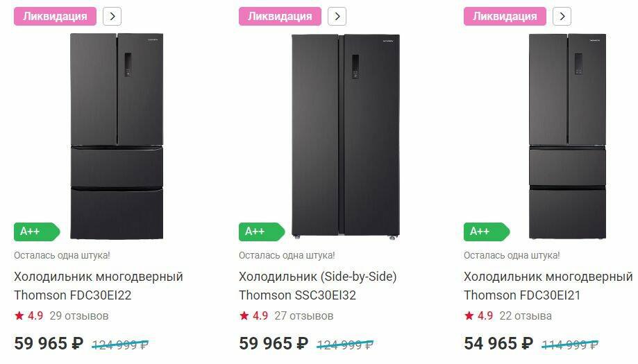This screenshot has height=364, width=638.
Task: Click the rating star of Thomson FDC30EI22
Action: (19, 316)
